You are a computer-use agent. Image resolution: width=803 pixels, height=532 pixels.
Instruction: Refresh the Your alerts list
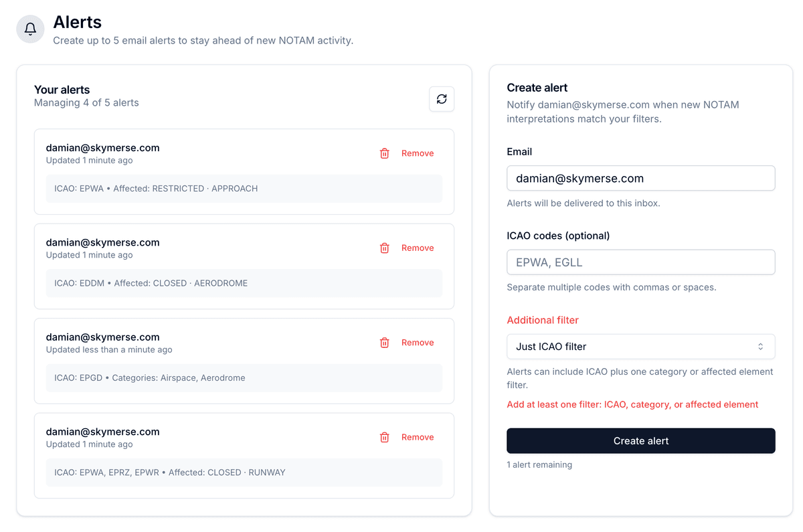pyautogui.click(x=442, y=99)
